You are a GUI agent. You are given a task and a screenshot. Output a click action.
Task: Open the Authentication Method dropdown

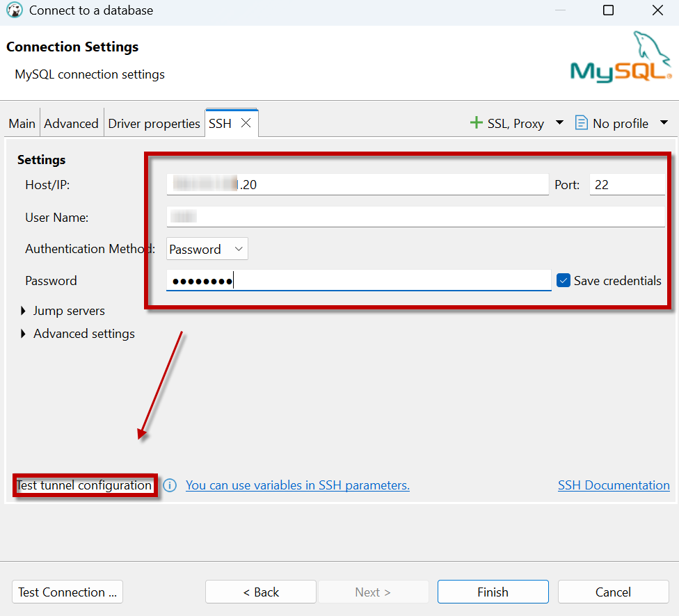207,249
